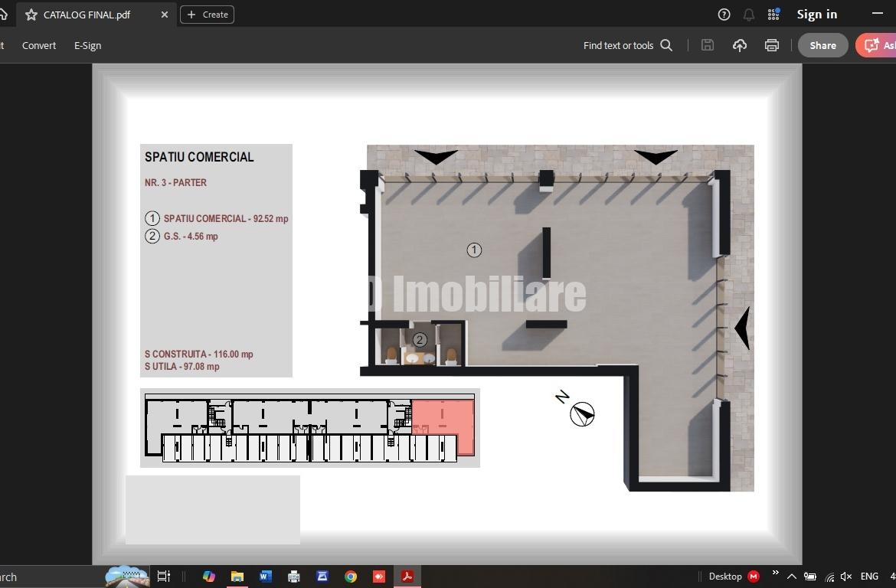Image resolution: width=896 pixels, height=588 pixels.
Task: Click Sign in
Action: (x=816, y=15)
